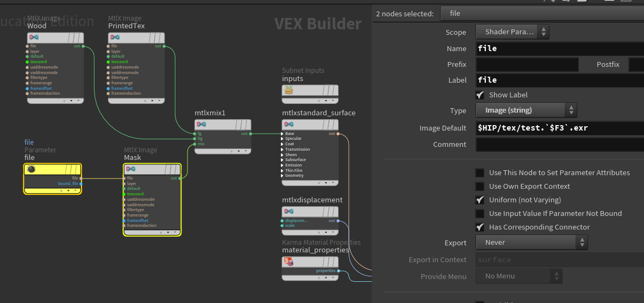Uncheck the Show Label checkbox

(x=480, y=95)
